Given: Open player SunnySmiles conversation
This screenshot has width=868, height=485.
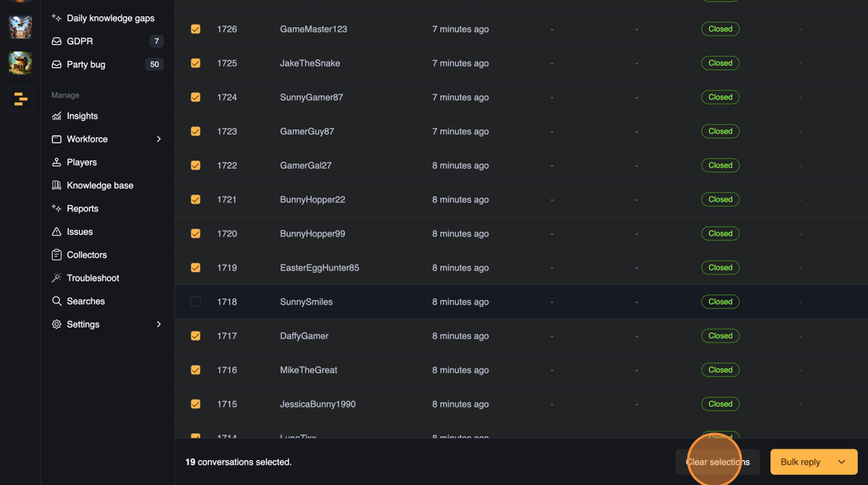Looking at the screenshot, I should (306, 301).
